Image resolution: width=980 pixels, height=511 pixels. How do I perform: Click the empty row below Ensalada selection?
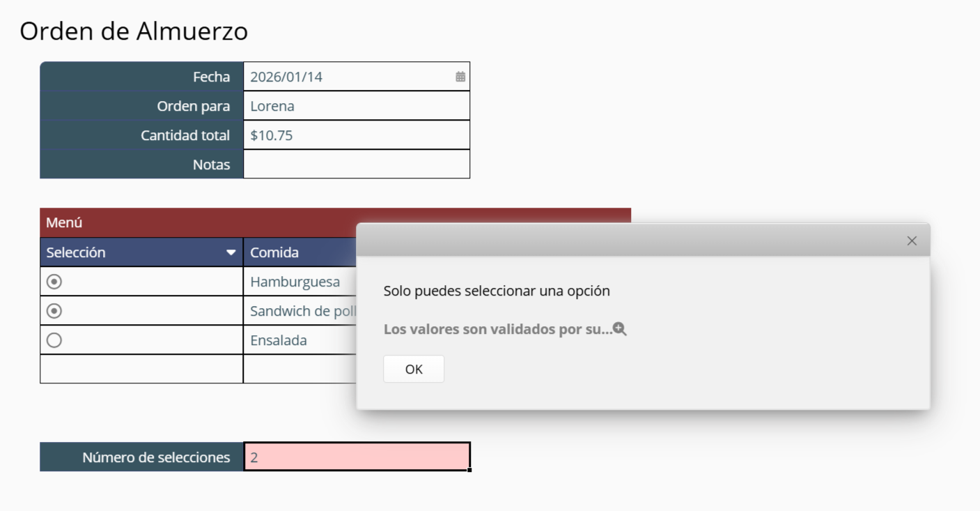coord(141,369)
